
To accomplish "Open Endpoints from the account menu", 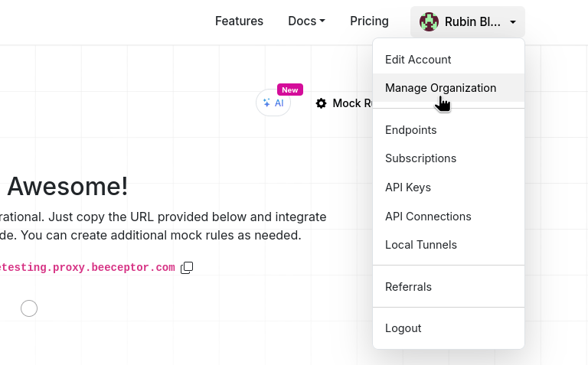I will point(411,130).
